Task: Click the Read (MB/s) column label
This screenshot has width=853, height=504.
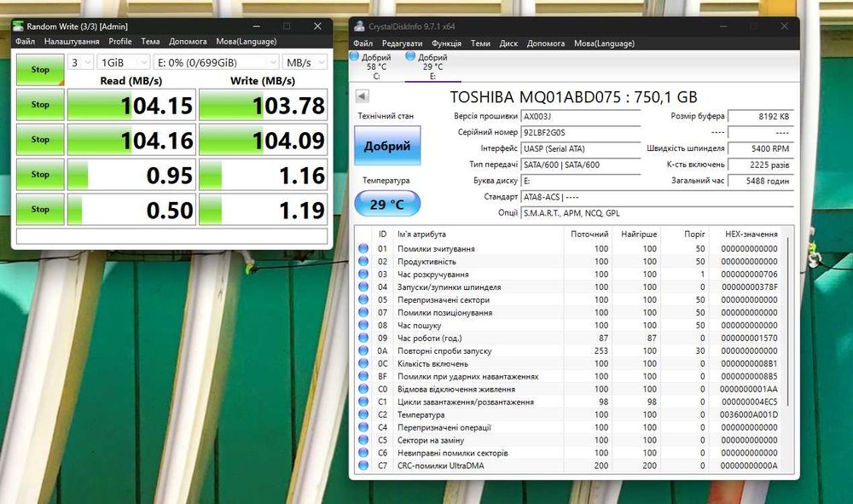Action: (131, 80)
